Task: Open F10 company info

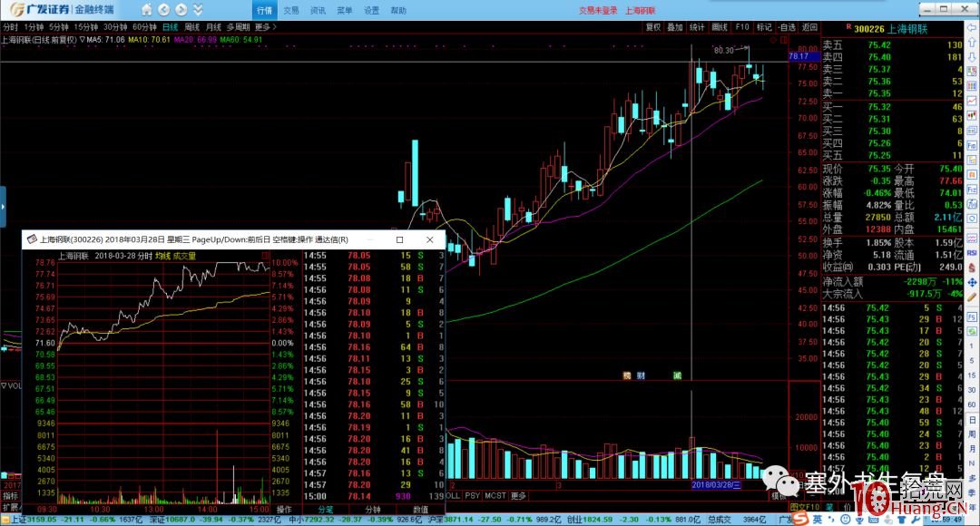Action: click(x=742, y=27)
